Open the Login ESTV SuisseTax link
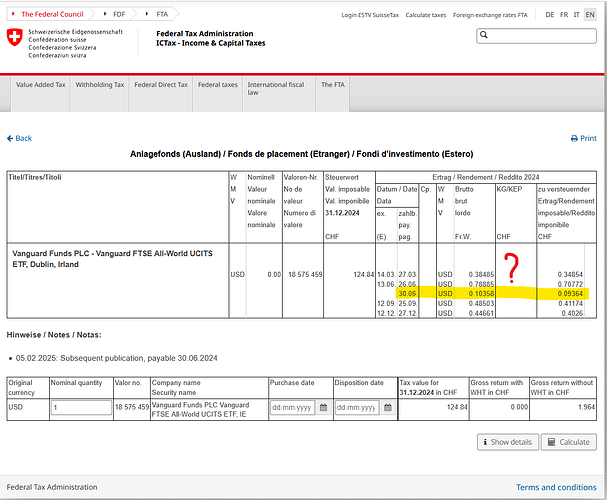The width and height of the screenshot is (607, 500). pos(369,15)
